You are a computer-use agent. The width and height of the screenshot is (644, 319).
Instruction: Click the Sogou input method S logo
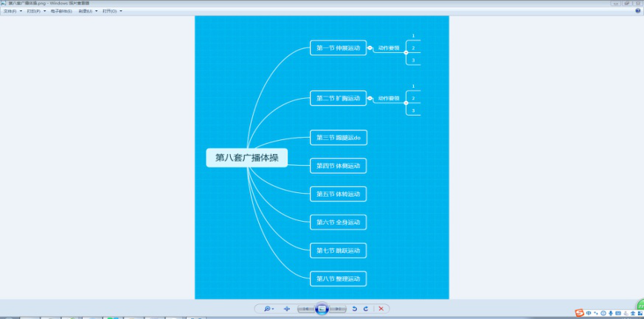point(580,313)
